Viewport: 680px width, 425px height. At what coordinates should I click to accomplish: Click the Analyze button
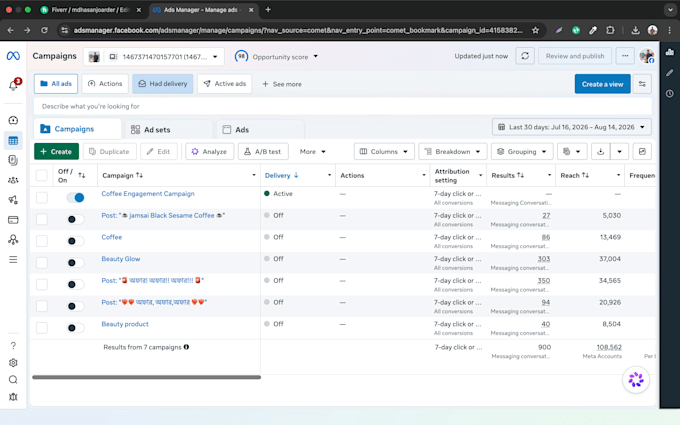[209, 151]
